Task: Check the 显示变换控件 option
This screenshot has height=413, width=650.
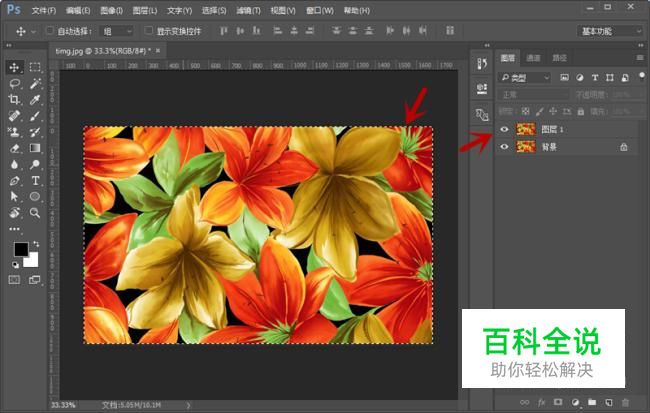Action: click(x=148, y=31)
